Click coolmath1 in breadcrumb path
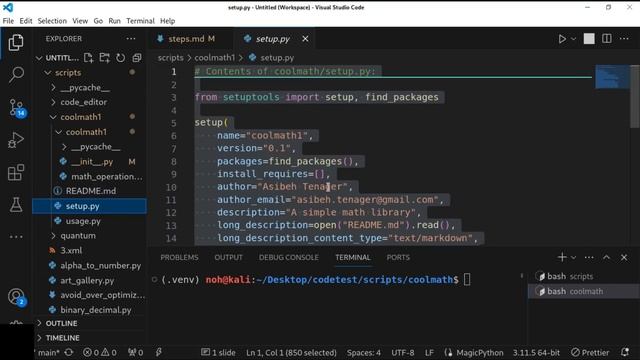The image size is (640, 360). 215,58
